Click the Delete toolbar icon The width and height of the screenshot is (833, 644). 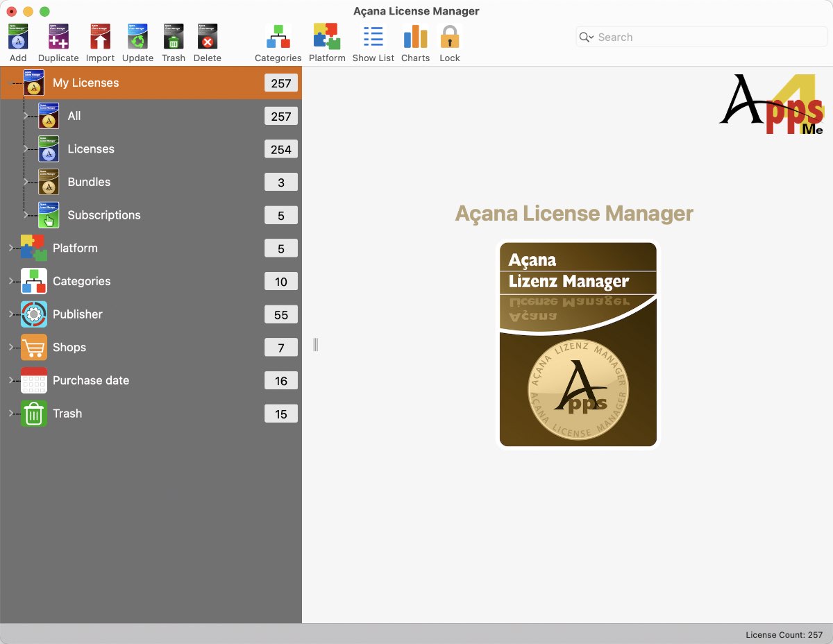[x=207, y=36]
